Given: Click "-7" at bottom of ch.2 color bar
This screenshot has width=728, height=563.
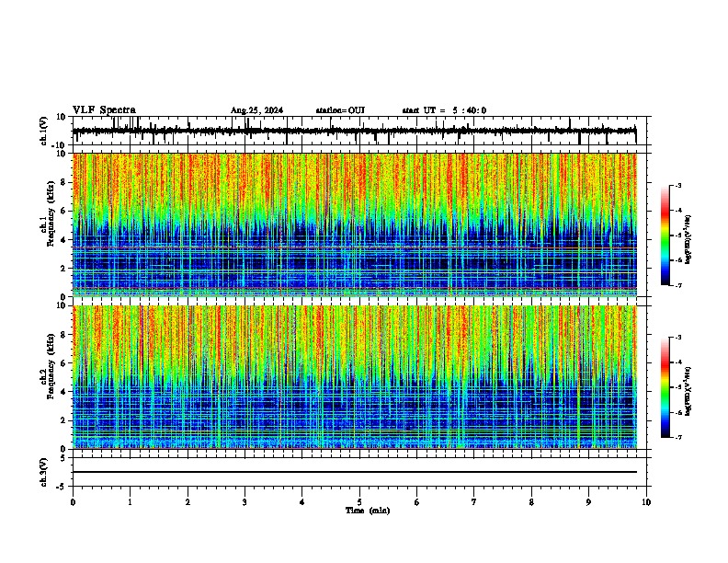Looking at the screenshot, I should click(677, 438).
